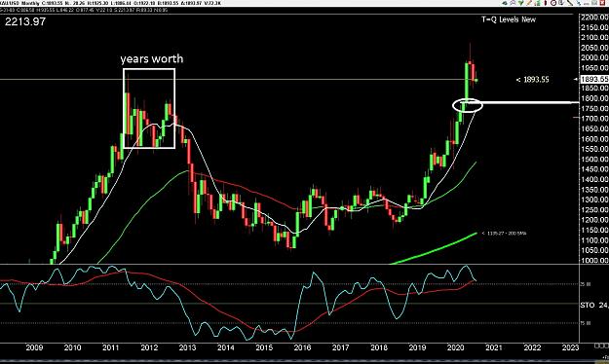Click the 1500.00 price axis label
609x364 pixels.
(595, 159)
